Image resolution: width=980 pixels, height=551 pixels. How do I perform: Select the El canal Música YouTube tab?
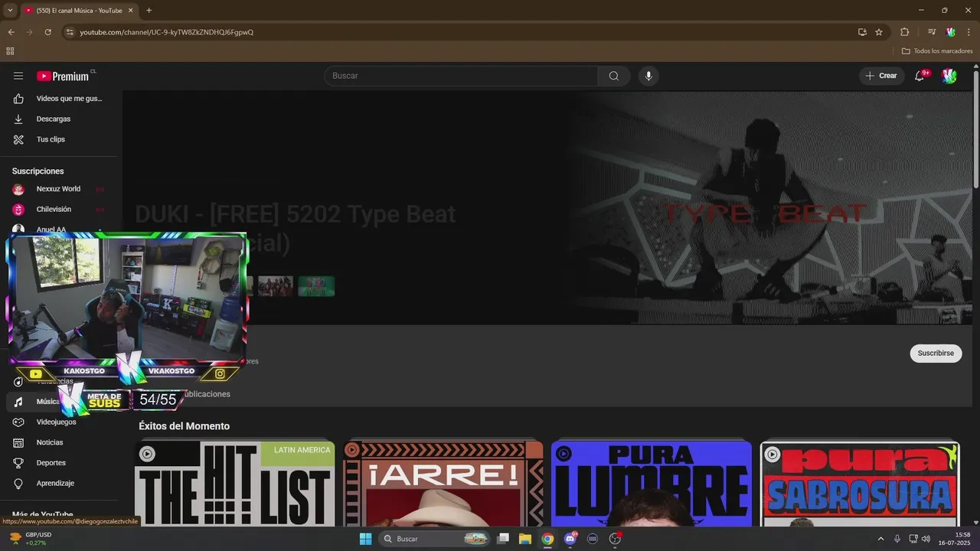tap(78, 10)
